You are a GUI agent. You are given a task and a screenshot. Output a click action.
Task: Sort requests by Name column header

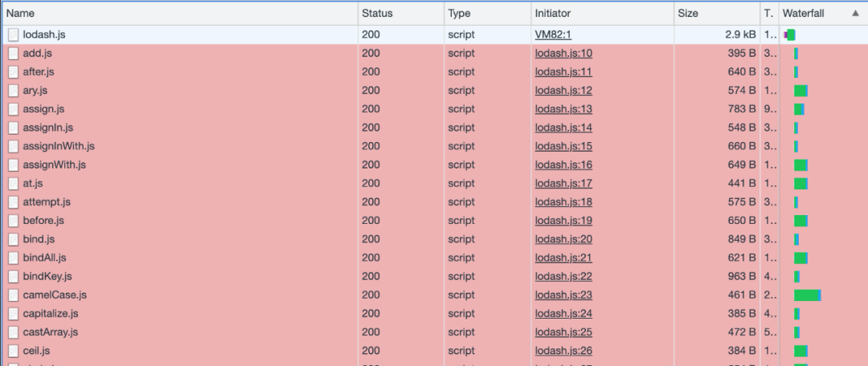[x=21, y=14]
